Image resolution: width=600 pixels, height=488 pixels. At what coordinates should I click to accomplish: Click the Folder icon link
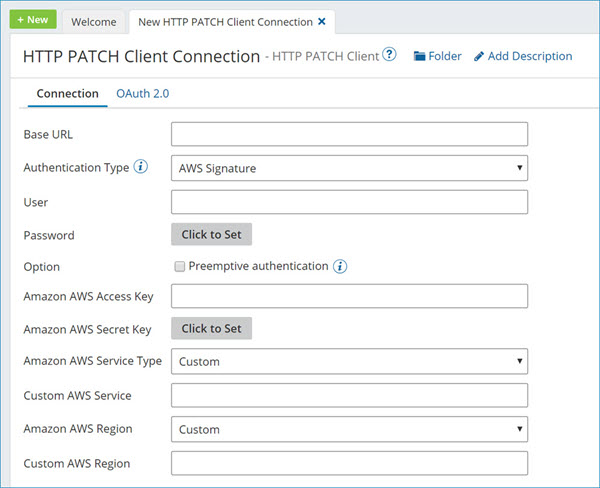click(x=419, y=56)
